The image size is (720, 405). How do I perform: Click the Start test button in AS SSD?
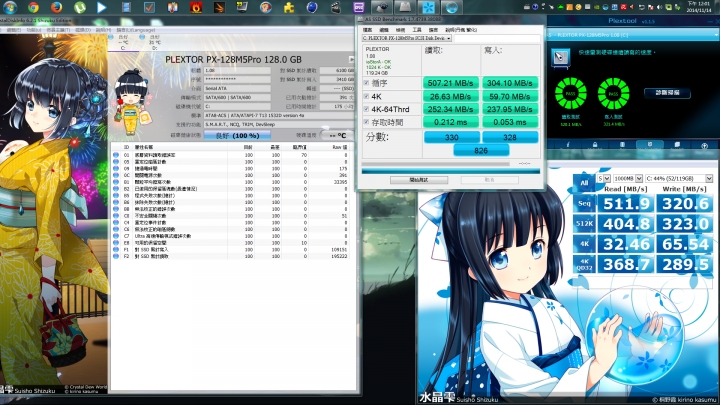click(x=419, y=180)
